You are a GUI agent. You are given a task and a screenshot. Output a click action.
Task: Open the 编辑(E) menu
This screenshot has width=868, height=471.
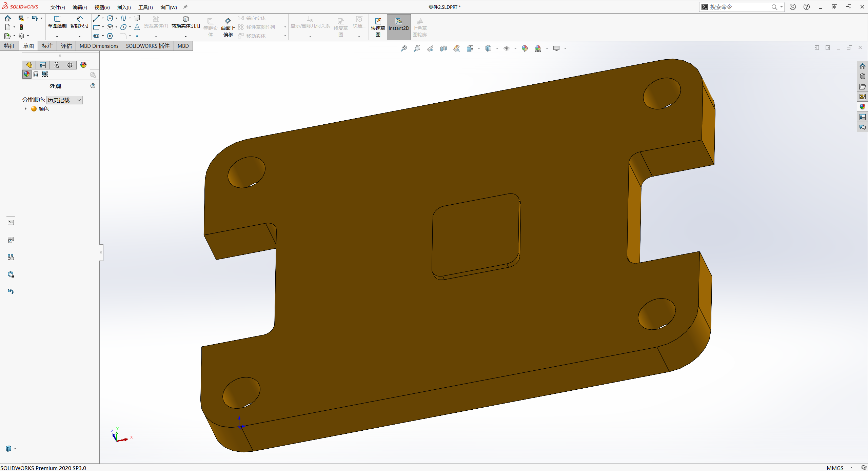tap(80, 7)
